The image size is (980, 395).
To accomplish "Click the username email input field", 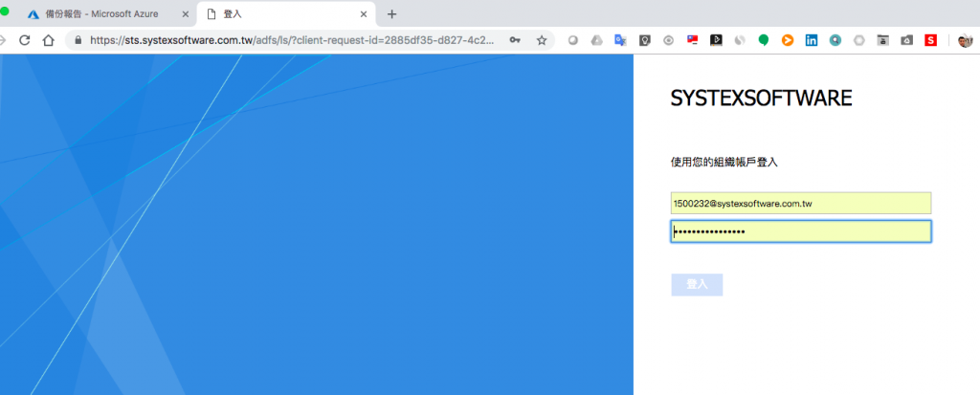I will (x=801, y=203).
